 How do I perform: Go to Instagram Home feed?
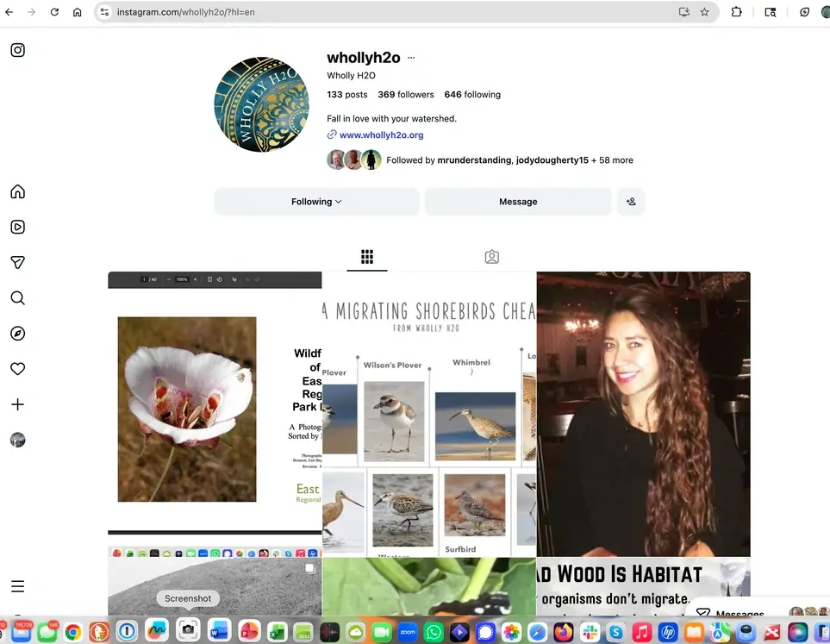tap(17, 191)
